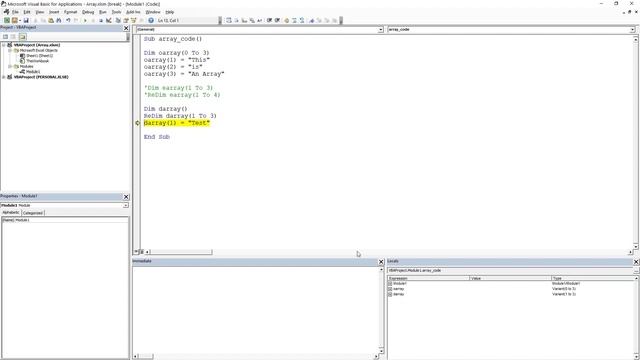Open the File menu

(x=15, y=12)
